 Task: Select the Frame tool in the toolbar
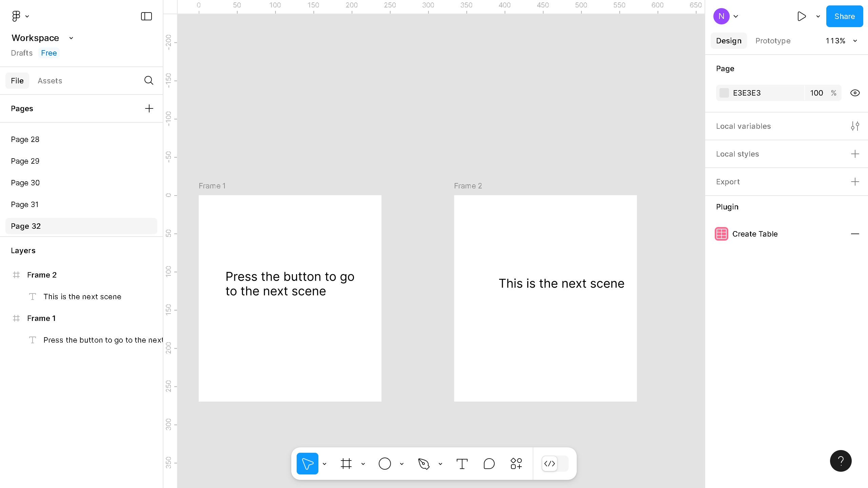[346, 463]
